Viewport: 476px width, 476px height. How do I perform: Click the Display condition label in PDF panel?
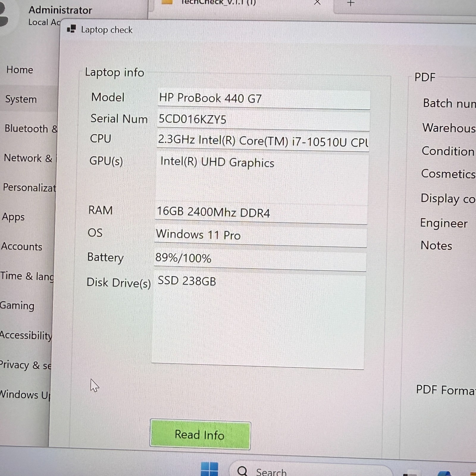448,199
